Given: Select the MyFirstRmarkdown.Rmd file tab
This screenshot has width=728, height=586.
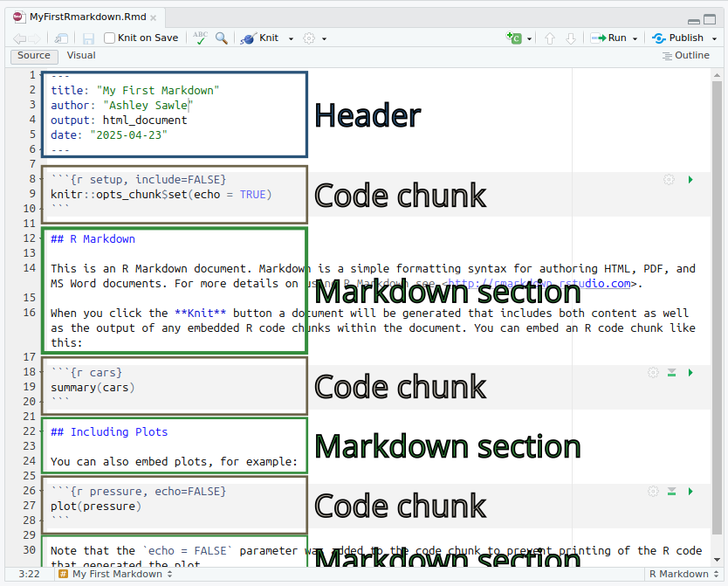Looking at the screenshot, I should (87, 17).
